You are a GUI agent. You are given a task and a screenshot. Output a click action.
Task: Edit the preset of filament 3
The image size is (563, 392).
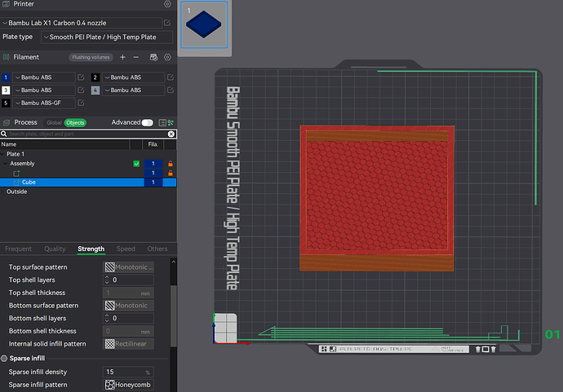click(81, 90)
